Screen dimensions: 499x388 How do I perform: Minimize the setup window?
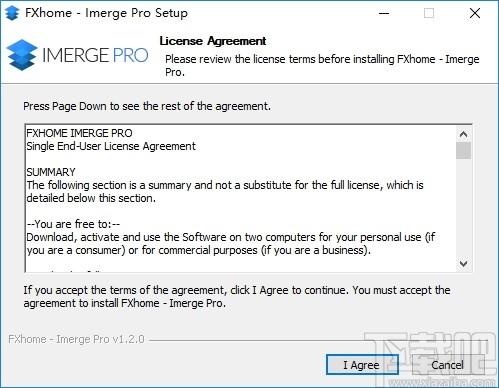click(x=384, y=13)
